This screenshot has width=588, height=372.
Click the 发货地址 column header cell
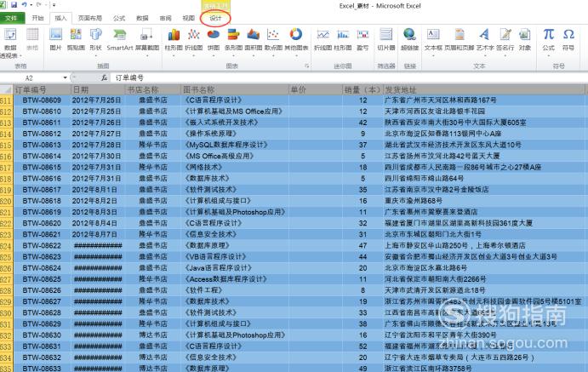point(483,90)
